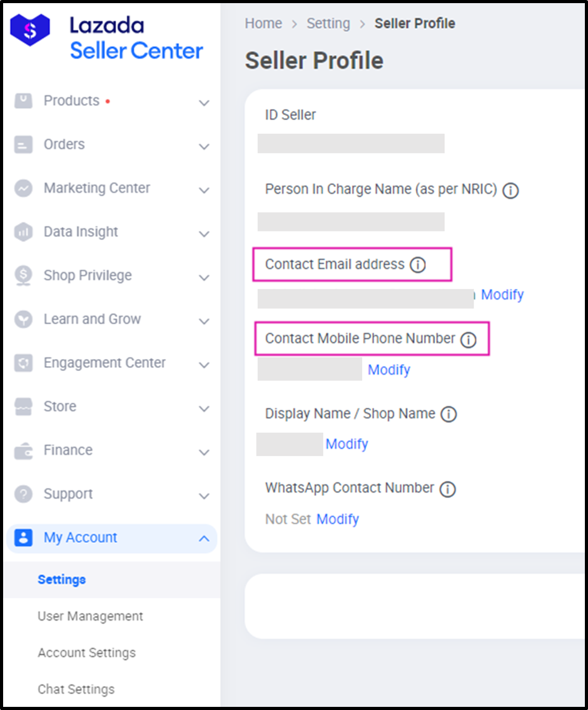Click the Shop Privilege dollar icon
Image resolution: width=588 pixels, height=710 pixels.
tap(23, 275)
